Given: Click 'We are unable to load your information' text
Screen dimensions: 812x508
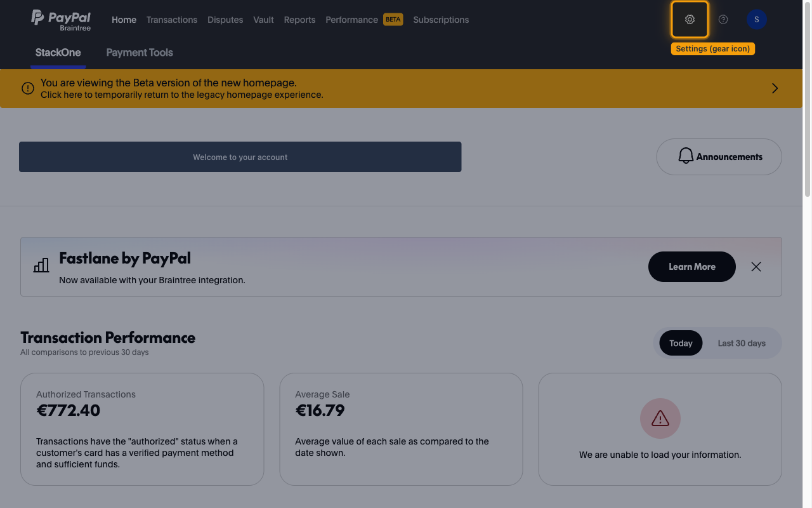Looking at the screenshot, I should coord(660,455).
